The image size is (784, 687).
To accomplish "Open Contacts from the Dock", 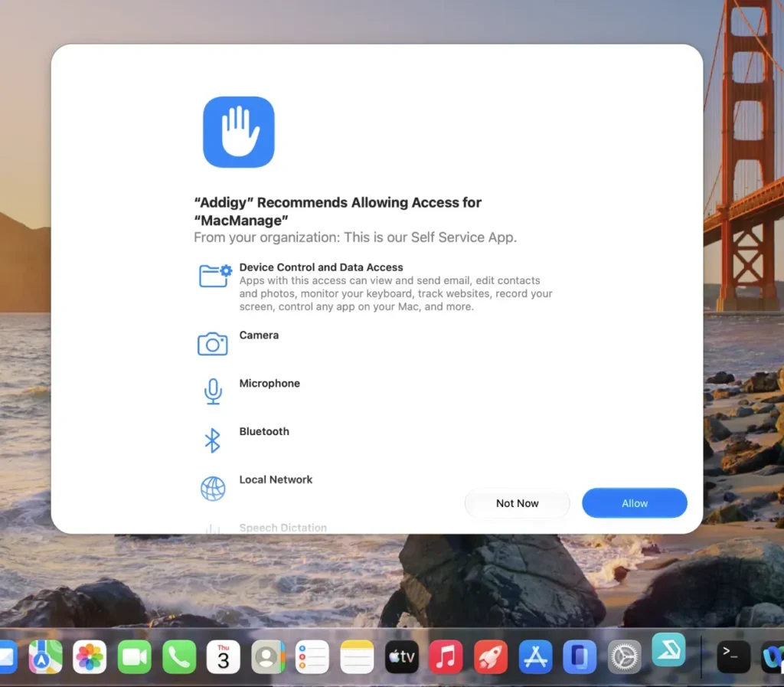I will pyautogui.click(x=268, y=656).
